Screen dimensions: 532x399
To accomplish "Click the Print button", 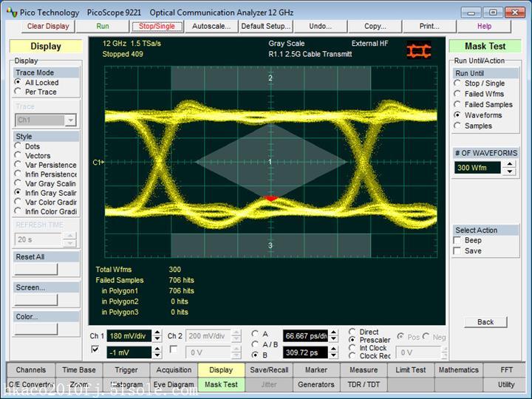I will [x=429, y=26].
